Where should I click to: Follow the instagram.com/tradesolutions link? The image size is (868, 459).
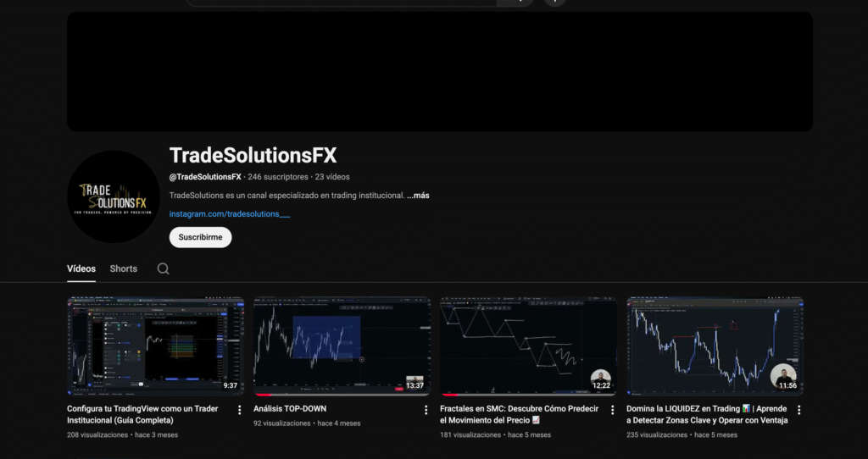click(x=230, y=214)
